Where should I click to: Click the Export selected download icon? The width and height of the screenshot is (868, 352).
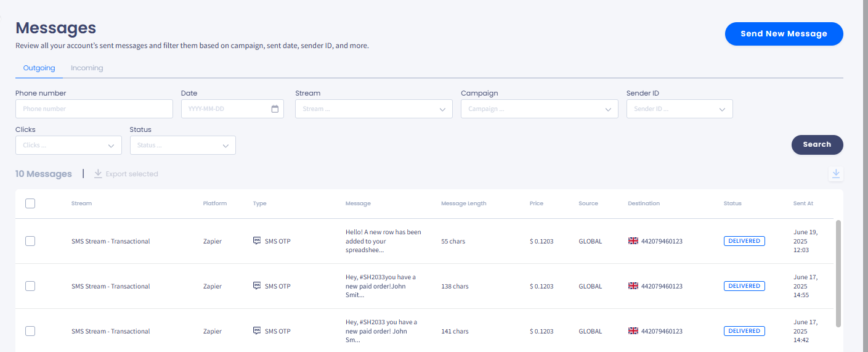98,174
